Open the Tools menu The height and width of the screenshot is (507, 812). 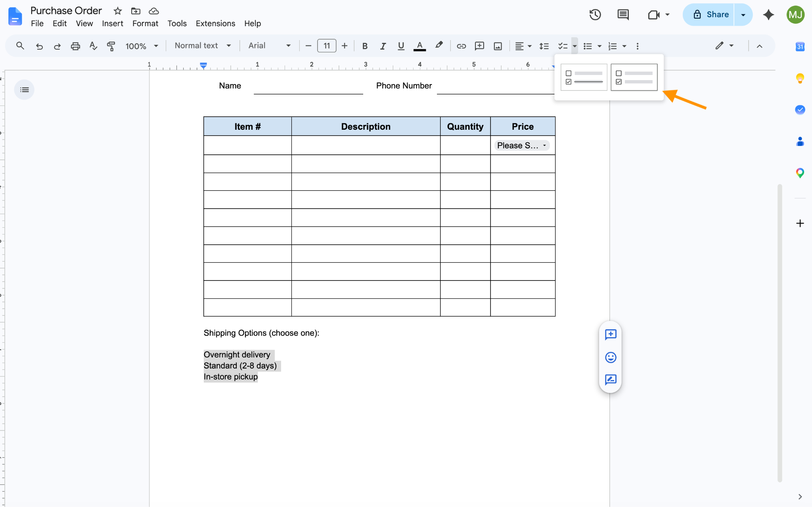tap(177, 23)
